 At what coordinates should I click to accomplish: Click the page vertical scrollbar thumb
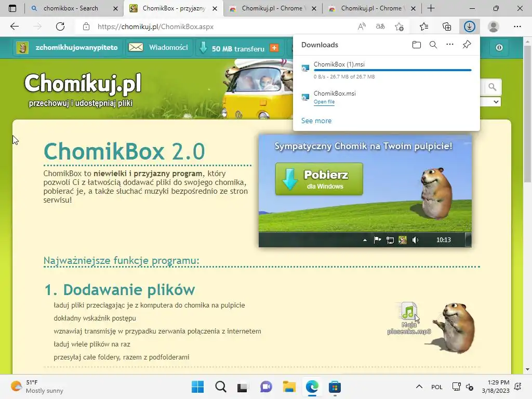pyautogui.click(x=527, y=114)
